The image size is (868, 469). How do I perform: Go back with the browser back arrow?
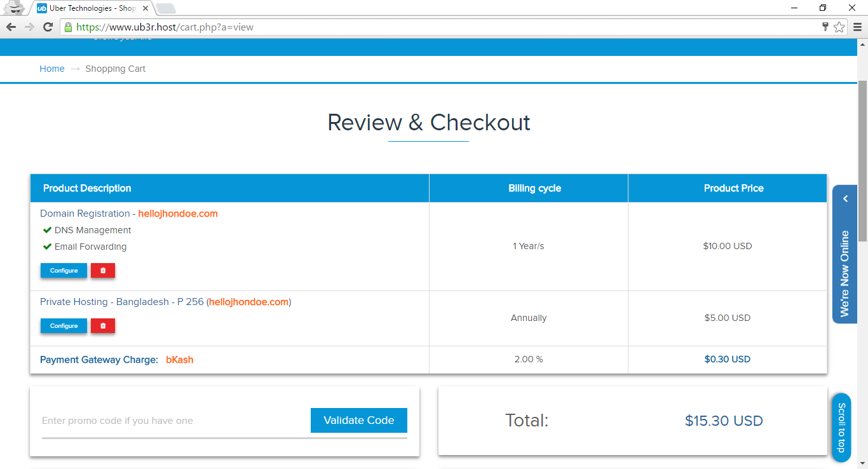click(x=11, y=27)
